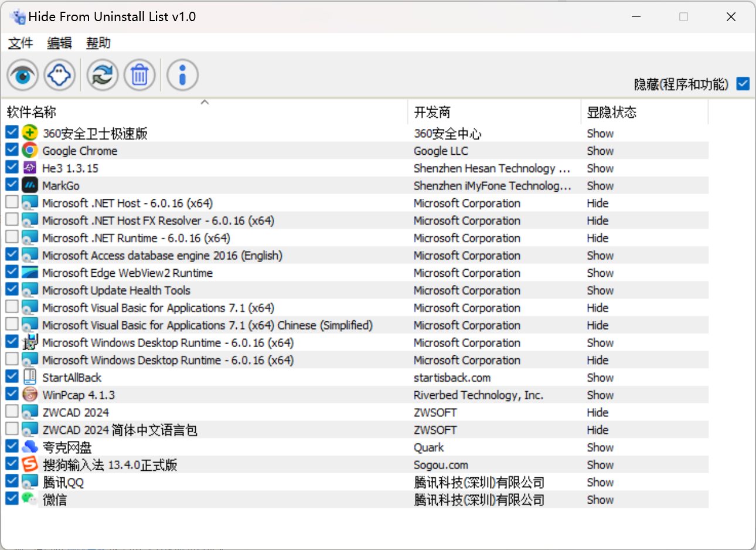Check the Microsoft .NET Host - 6.0.16 checkbox
The height and width of the screenshot is (550, 756).
[12, 202]
